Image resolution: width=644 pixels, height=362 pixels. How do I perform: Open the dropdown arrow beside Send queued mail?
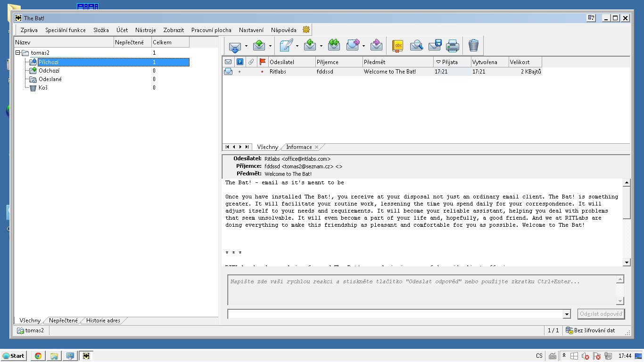270,46
